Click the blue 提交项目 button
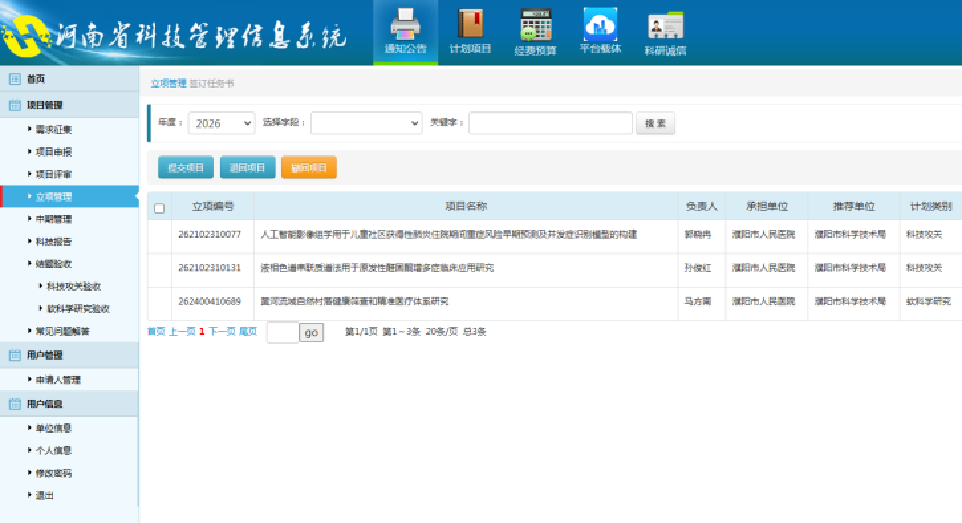Viewport: 962px width, 523px height. pos(185,168)
